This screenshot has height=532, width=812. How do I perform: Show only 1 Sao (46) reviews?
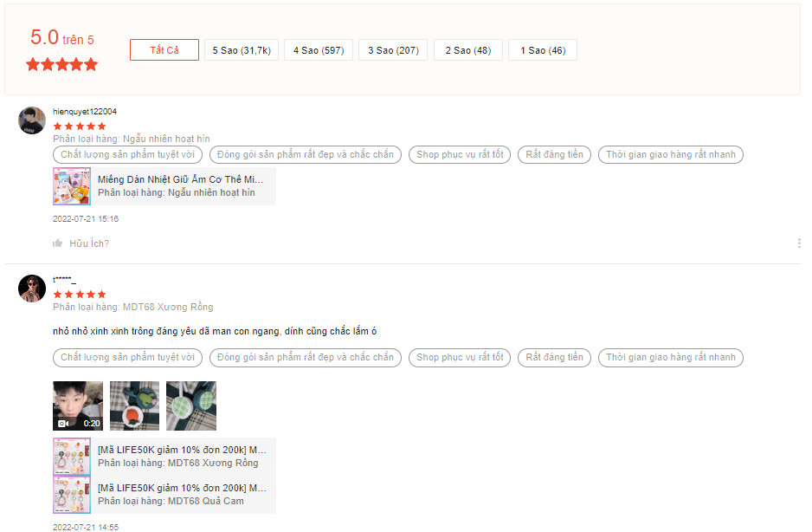point(543,50)
